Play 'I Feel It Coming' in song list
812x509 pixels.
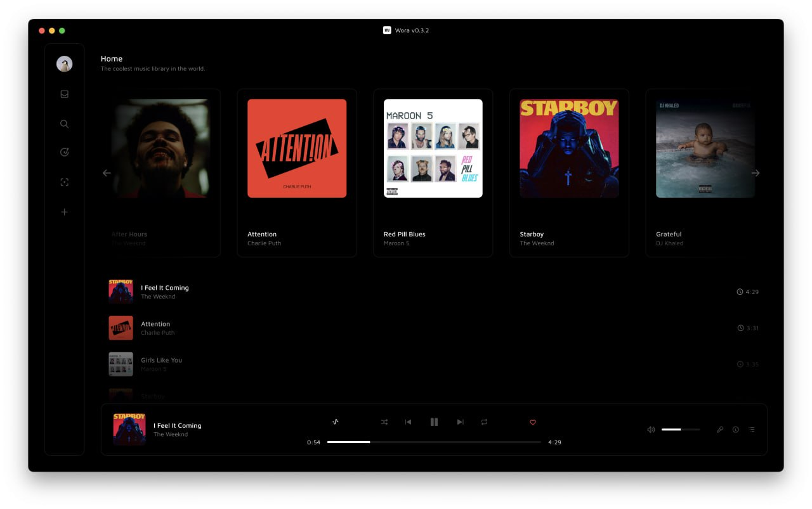pyautogui.click(x=434, y=292)
